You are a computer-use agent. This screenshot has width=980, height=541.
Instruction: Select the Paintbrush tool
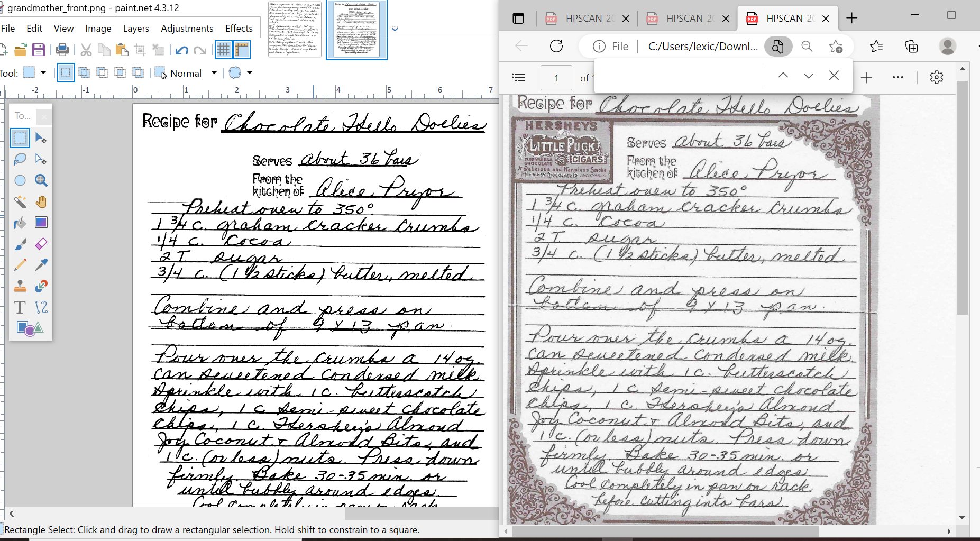tap(20, 244)
